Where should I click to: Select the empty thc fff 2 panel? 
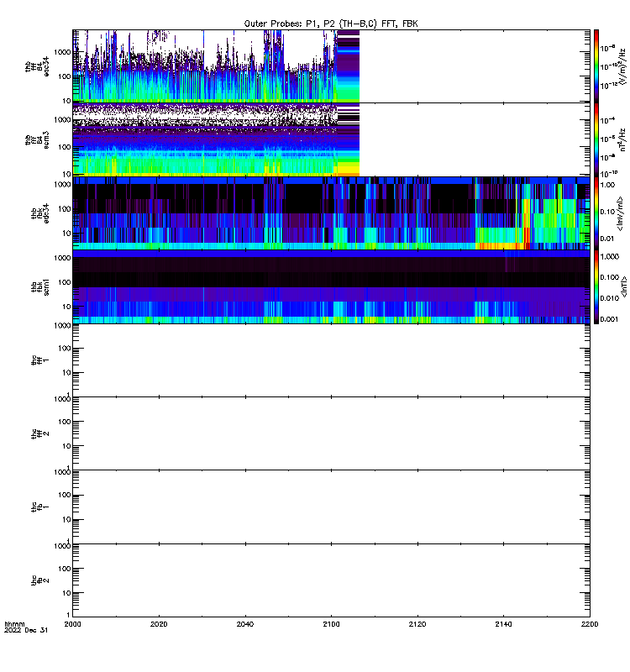click(331, 433)
